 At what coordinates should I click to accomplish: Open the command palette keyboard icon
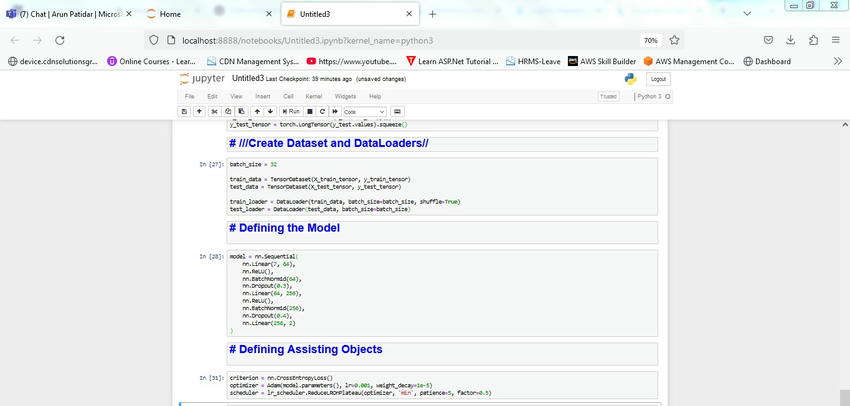tap(397, 111)
